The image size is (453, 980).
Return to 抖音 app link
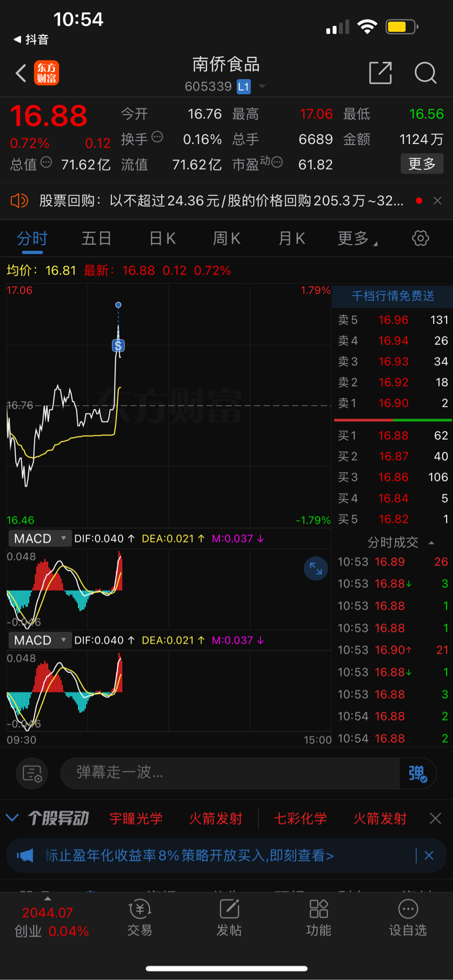pyautogui.click(x=31, y=40)
